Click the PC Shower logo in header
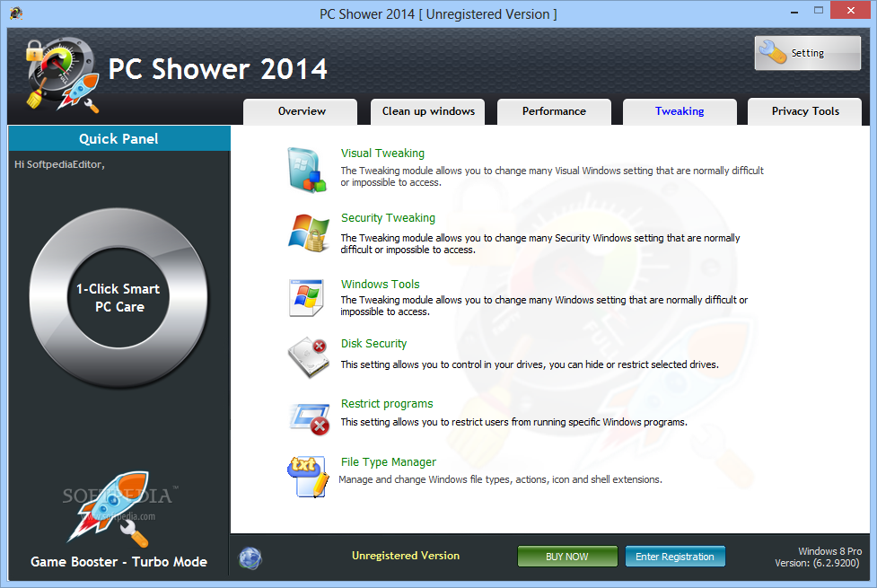 pyautogui.click(x=63, y=74)
